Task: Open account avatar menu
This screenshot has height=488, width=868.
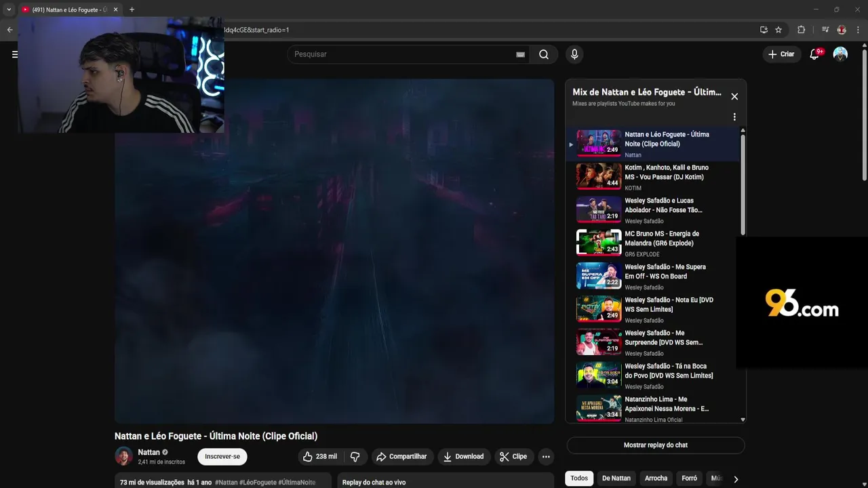Action: point(840,54)
